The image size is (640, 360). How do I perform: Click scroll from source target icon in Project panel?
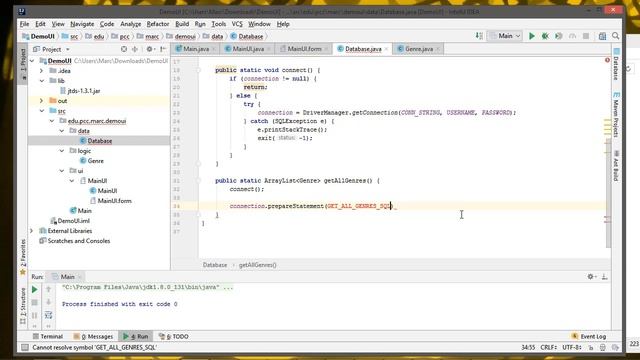tap(124, 49)
